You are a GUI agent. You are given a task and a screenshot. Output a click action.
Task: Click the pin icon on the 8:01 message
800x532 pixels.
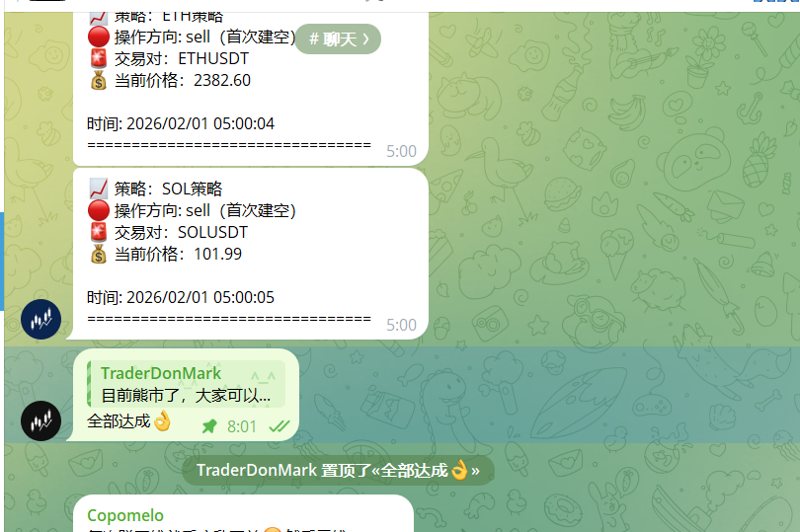[209, 426]
